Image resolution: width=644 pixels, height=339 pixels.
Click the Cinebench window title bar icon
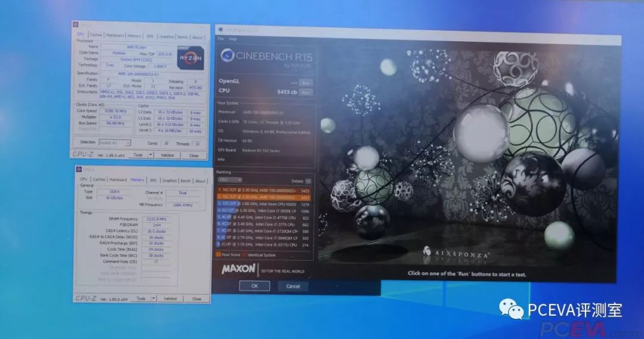point(221,30)
